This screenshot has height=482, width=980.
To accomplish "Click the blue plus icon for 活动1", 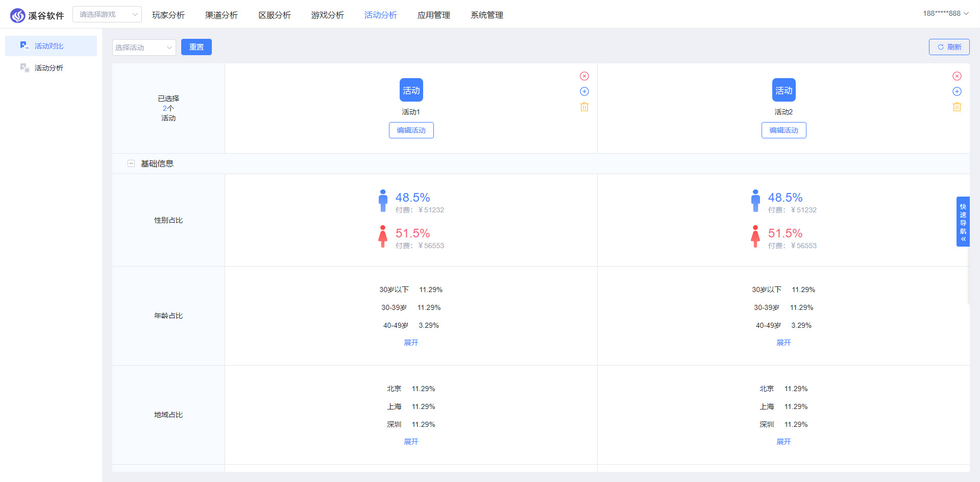I will (x=584, y=91).
